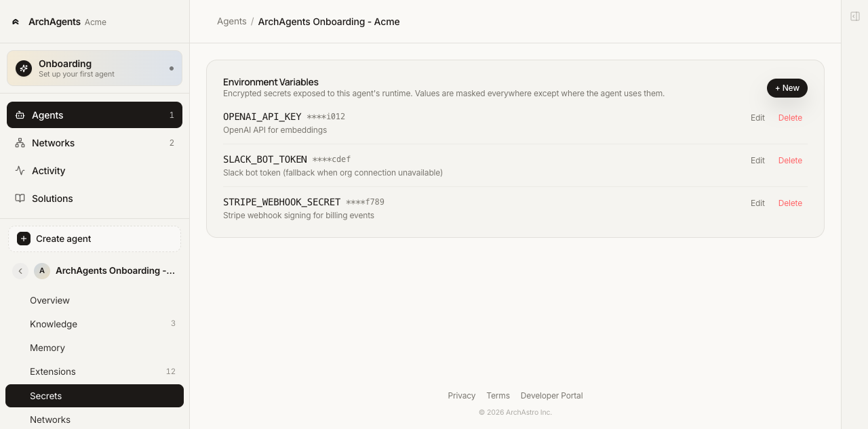The height and width of the screenshot is (429, 868).
Task: Open the agent's Networks subpage
Action: click(x=94, y=420)
